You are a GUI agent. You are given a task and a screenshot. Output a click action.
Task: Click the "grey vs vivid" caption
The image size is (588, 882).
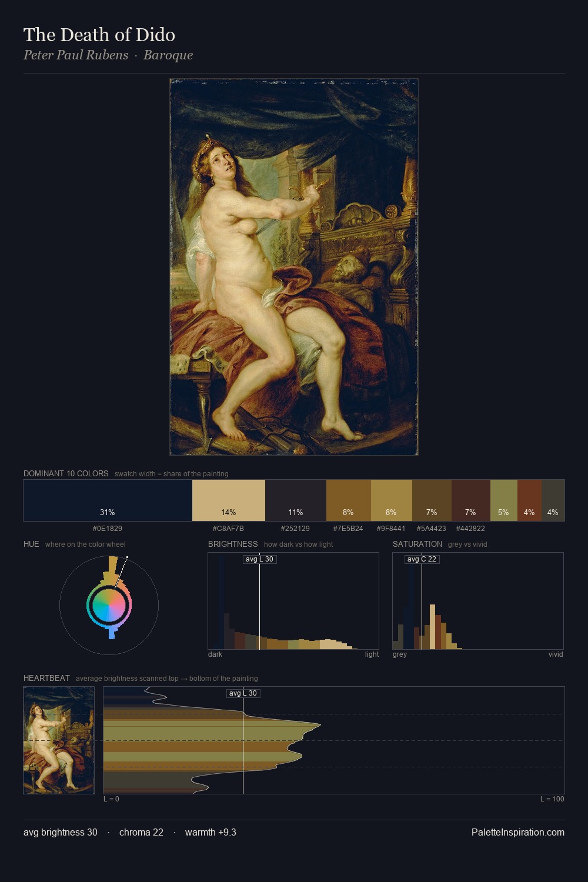[467, 544]
